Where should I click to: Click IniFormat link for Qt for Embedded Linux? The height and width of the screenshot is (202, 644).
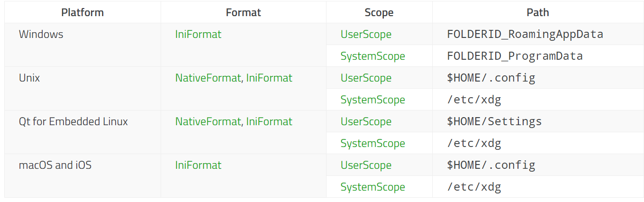pos(269,121)
